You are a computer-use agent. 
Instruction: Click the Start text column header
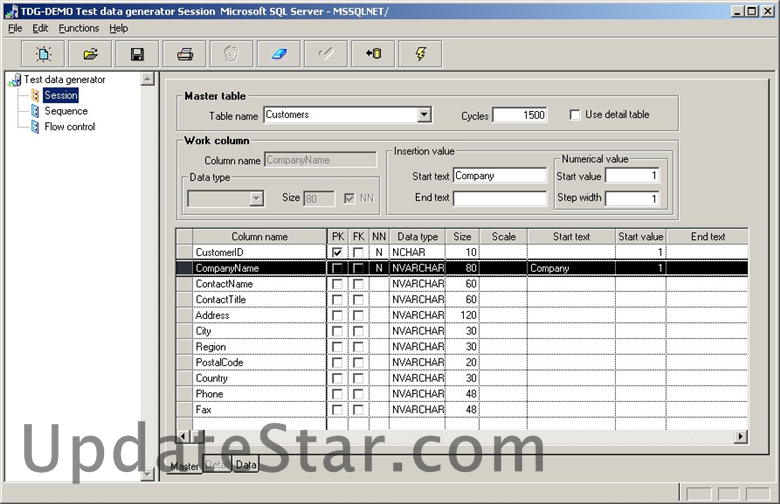click(571, 237)
